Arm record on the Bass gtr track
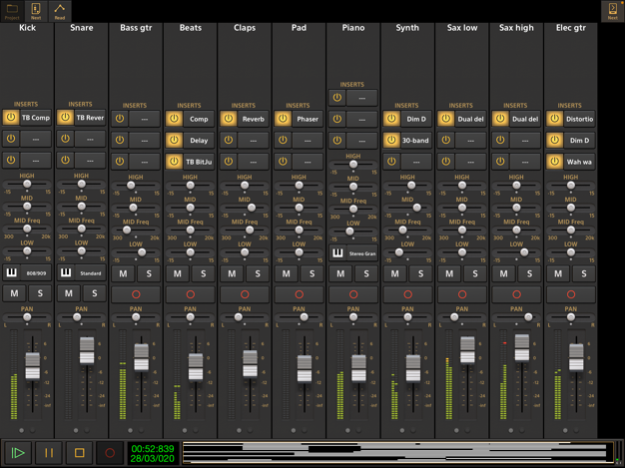This screenshot has height=468, width=625. (x=135, y=293)
